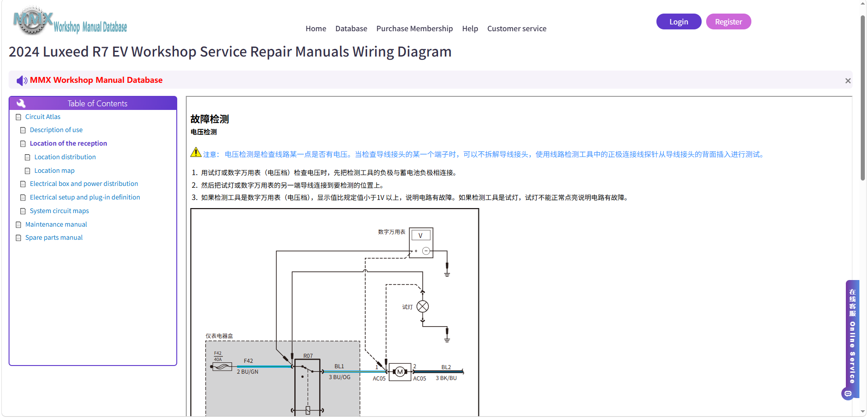The image size is (868, 418).
Task: Click the document icon beside Circuit Atlas
Action: click(19, 117)
